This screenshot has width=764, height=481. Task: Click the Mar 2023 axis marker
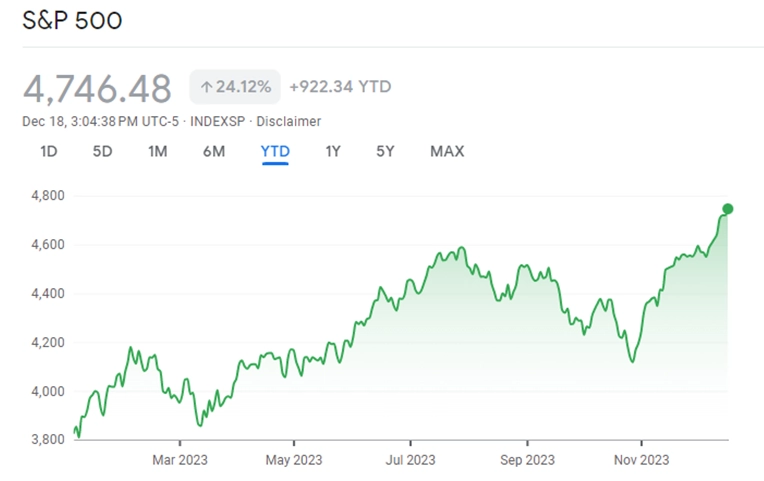(180, 460)
